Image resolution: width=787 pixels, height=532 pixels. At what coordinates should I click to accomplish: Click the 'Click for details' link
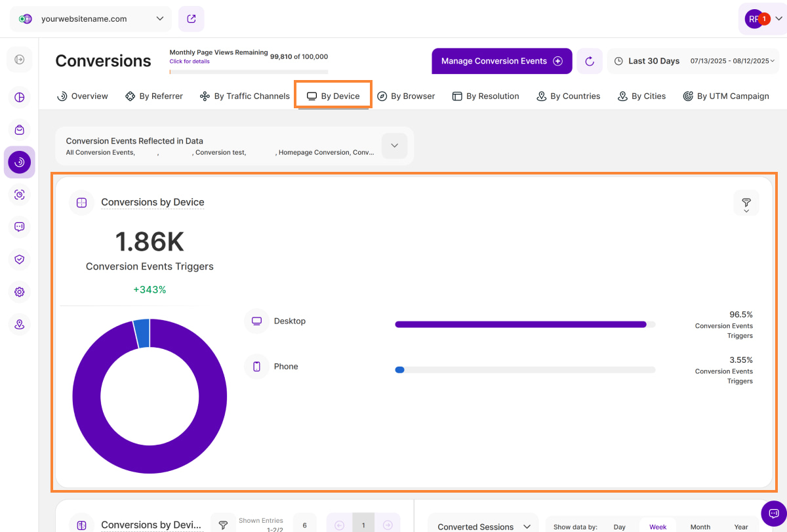point(190,62)
